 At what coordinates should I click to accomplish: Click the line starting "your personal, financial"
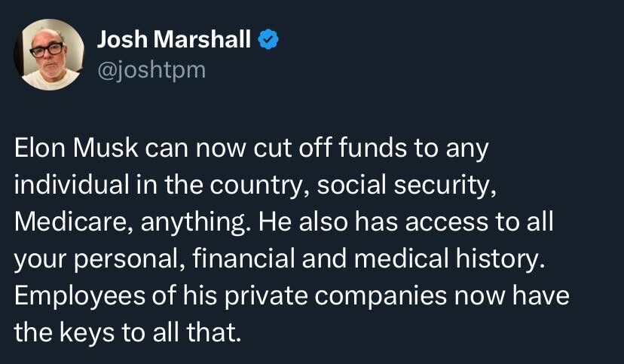[x=275, y=260]
